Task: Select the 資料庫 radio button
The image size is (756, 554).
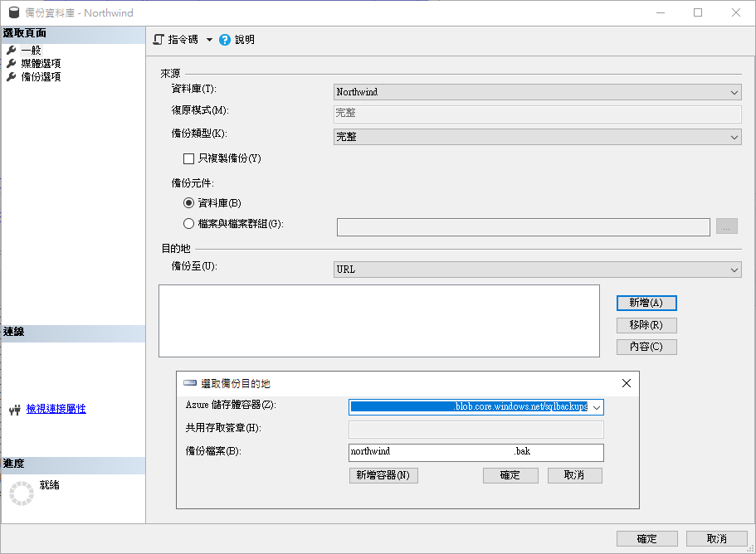Action: click(x=188, y=203)
